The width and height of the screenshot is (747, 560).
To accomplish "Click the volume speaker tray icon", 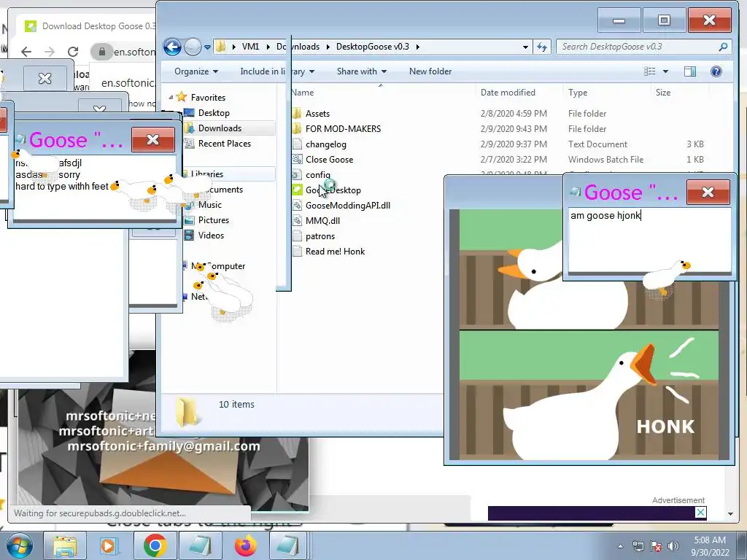I will point(673,546).
